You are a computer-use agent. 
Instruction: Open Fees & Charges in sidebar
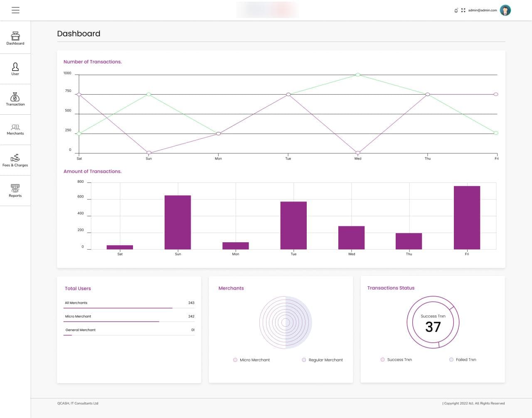[x=15, y=160]
